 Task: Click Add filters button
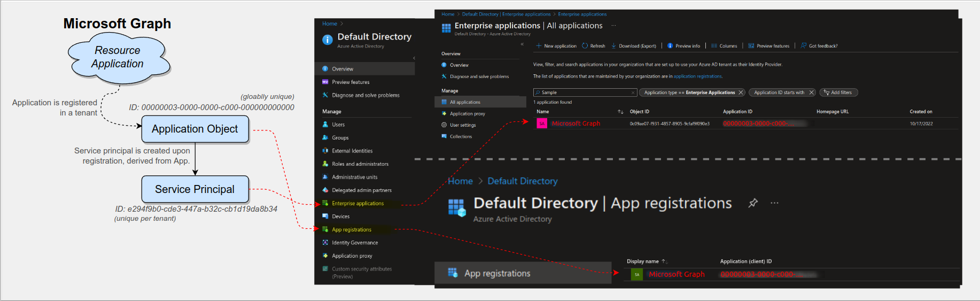838,92
